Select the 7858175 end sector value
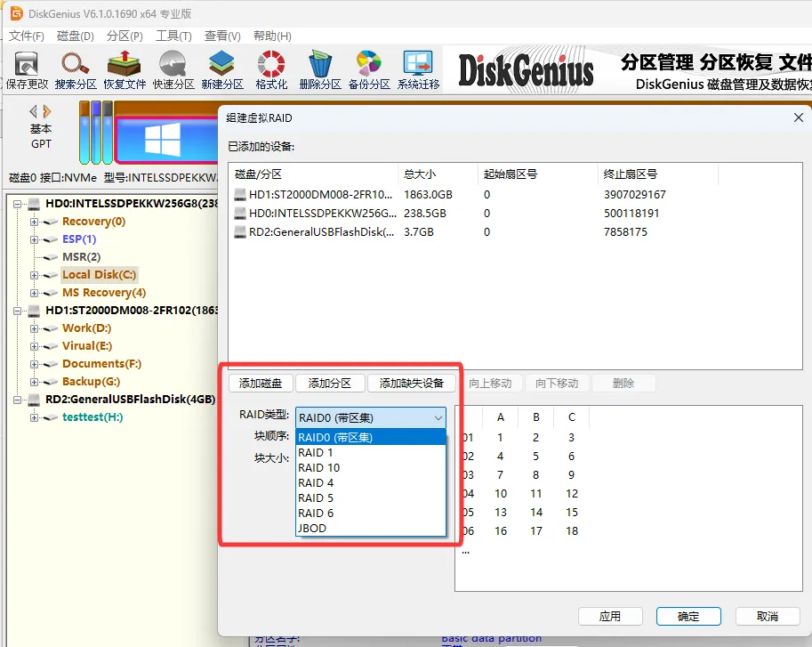Viewport: 812px width, 647px height. click(x=625, y=231)
